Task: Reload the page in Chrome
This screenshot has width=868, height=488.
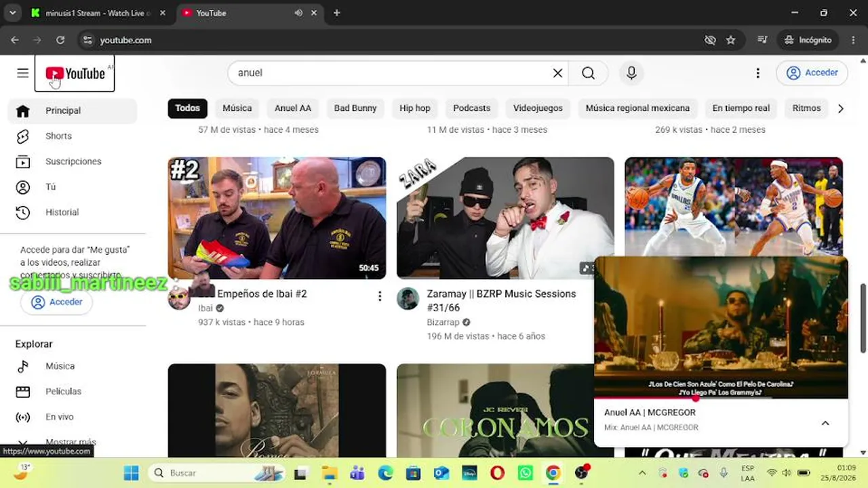Action: point(60,40)
